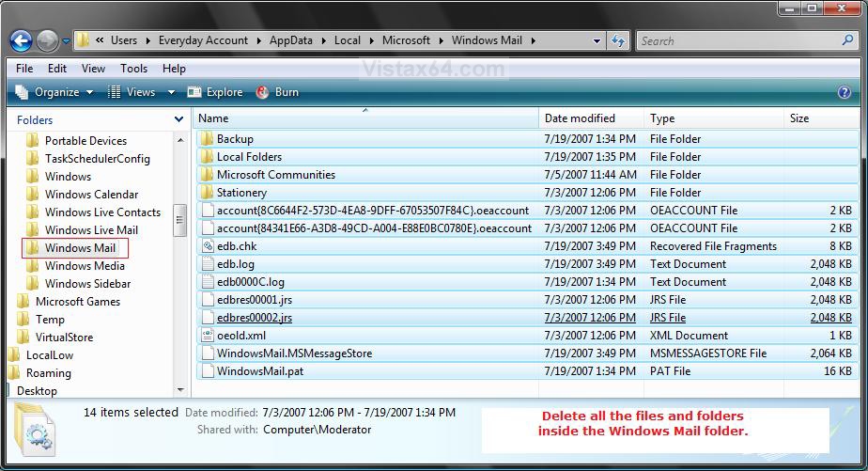Viewport: 868px width, 471px height.
Task: Open the Edit menu
Action: coord(57,68)
